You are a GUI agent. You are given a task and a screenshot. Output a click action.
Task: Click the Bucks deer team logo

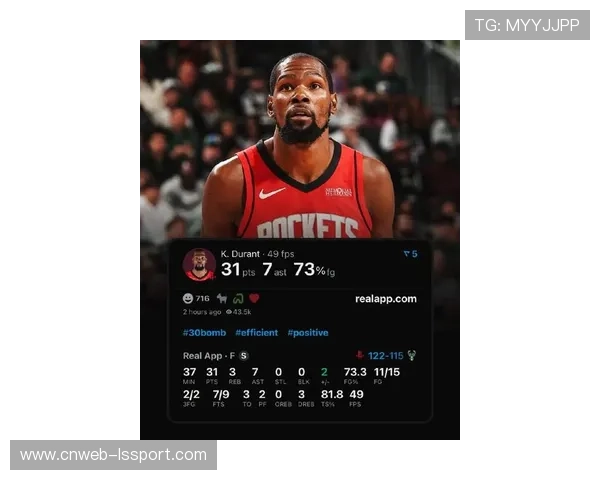411,355
